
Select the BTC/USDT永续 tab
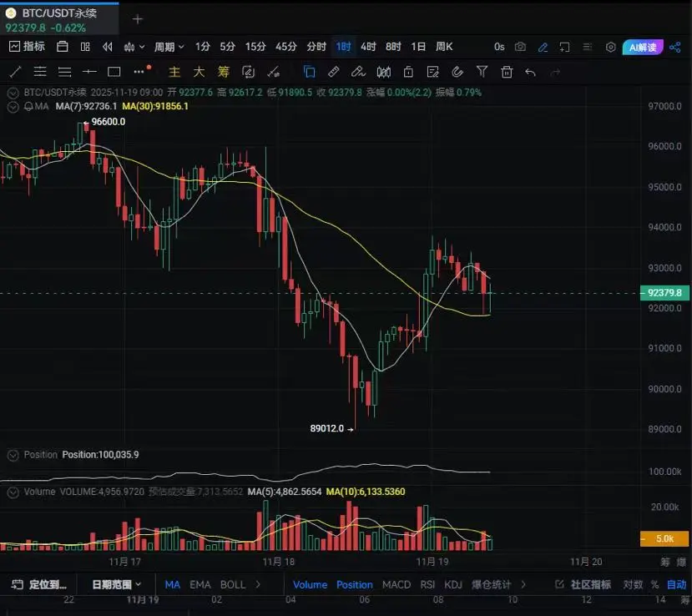(59, 20)
